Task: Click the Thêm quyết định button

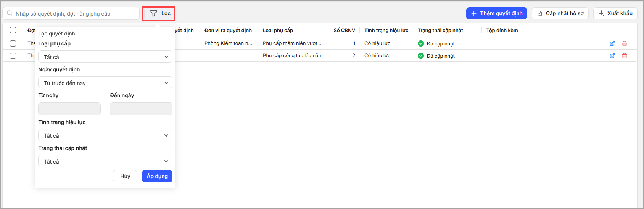Action: 496,13
